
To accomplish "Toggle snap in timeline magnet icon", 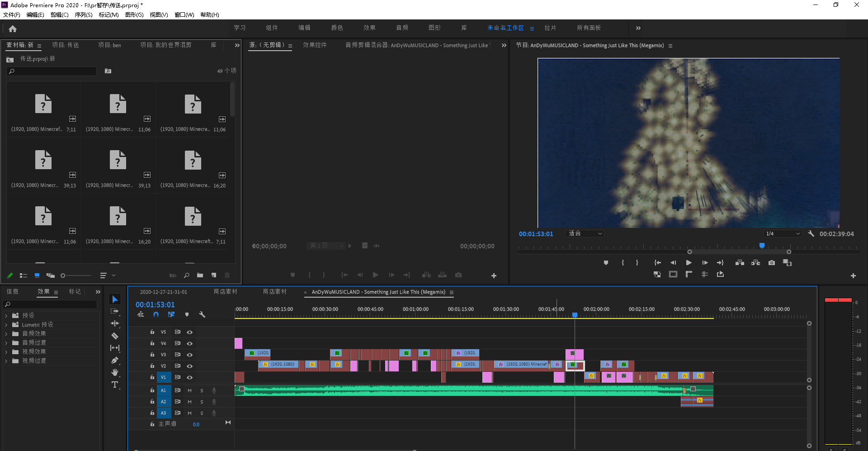I will [156, 314].
